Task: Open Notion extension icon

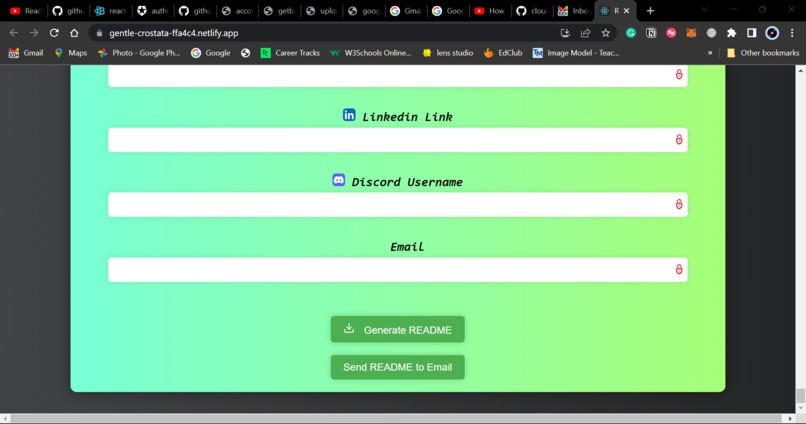Action: (651, 33)
